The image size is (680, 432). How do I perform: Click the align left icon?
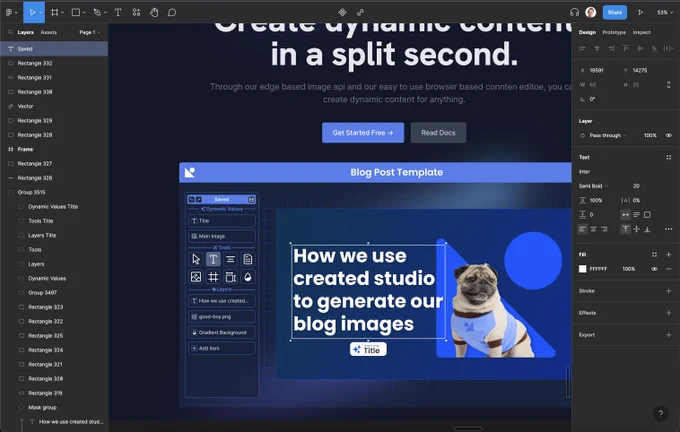(582, 49)
